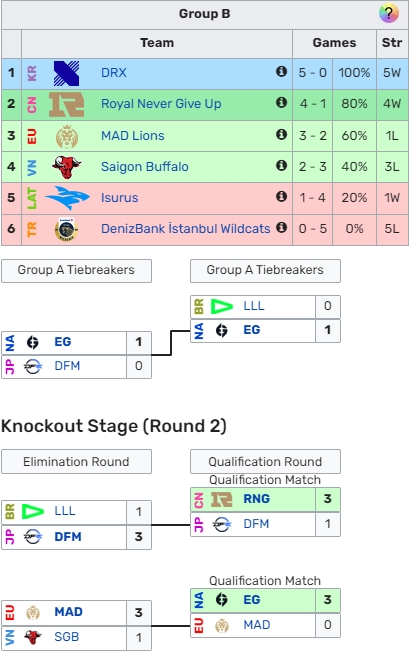Follow the MAD Lions team link
The height and width of the screenshot is (652, 412).
[x=133, y=136]
